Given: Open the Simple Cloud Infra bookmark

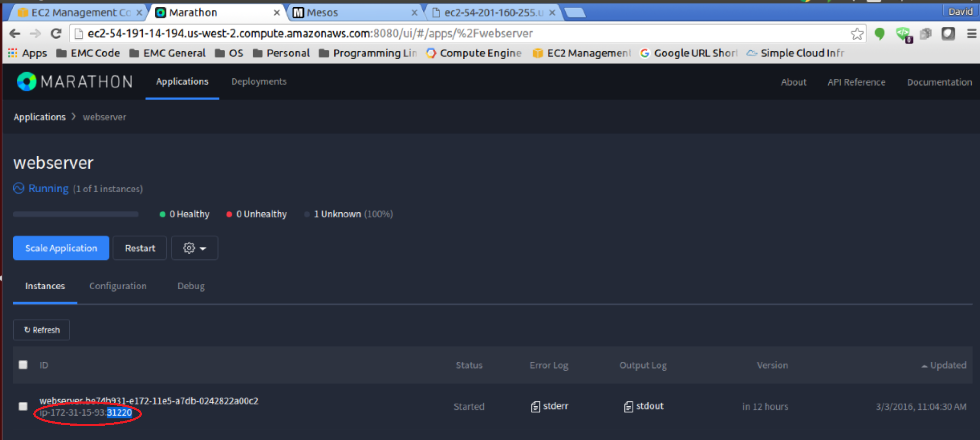Looking at the screenshot, I should [x=795, y=53].
